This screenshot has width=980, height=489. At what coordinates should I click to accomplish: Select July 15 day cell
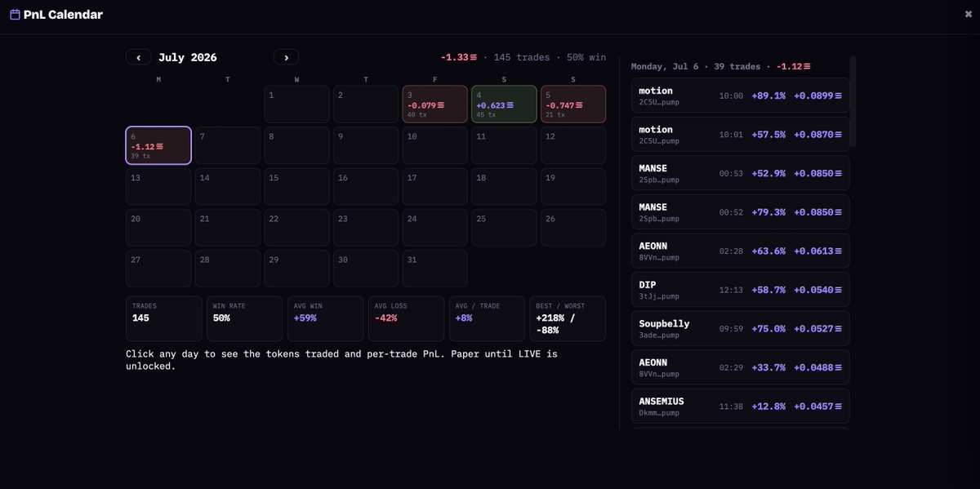pos(296,186)
